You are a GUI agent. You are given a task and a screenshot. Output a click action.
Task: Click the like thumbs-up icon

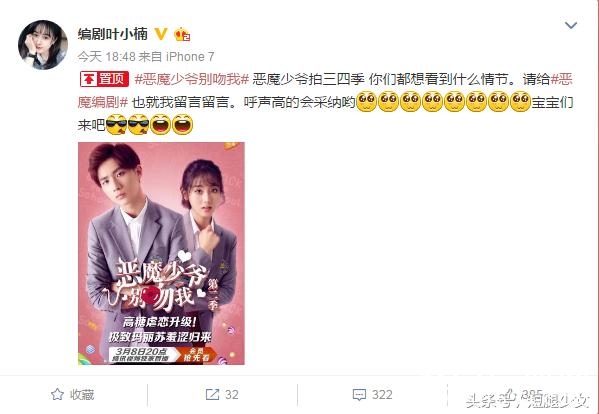[511, 394]
